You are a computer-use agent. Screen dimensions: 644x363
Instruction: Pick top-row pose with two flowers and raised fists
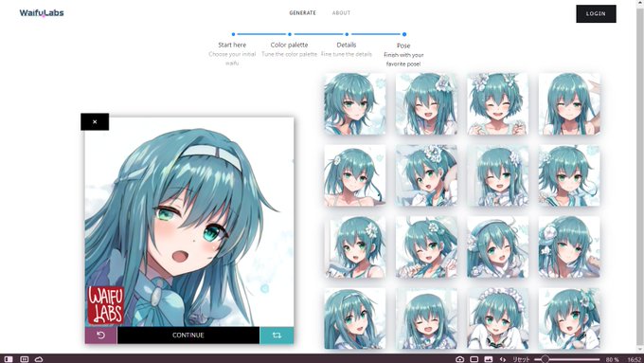coord(498,104)
